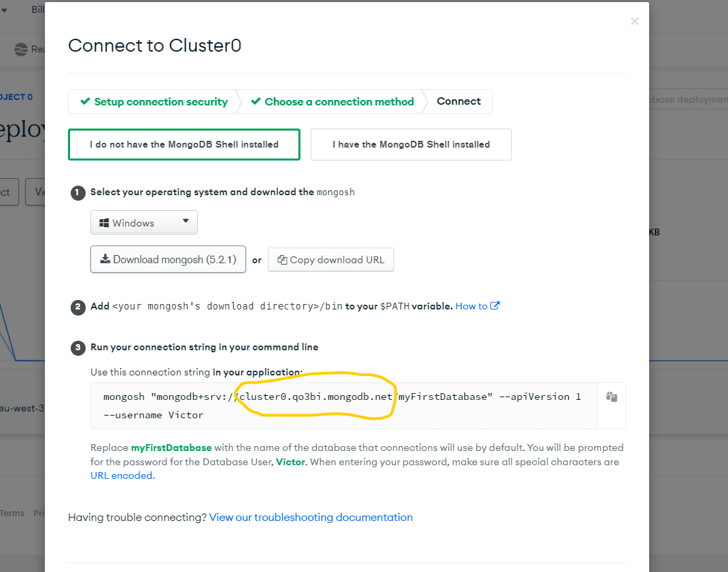This screenshot has width=728, height=572.
Task: Click the external link icon beside How to
Action: click(x=495, y=306)
